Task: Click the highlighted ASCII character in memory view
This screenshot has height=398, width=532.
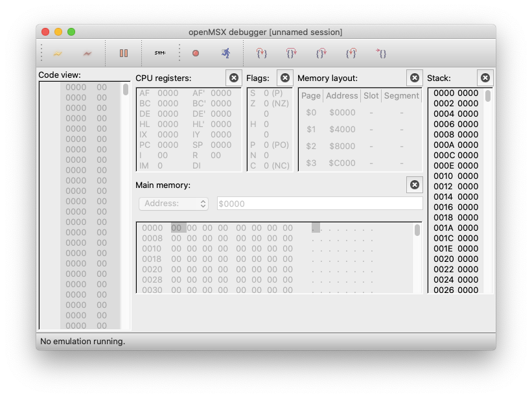Action: pos(316,228)
